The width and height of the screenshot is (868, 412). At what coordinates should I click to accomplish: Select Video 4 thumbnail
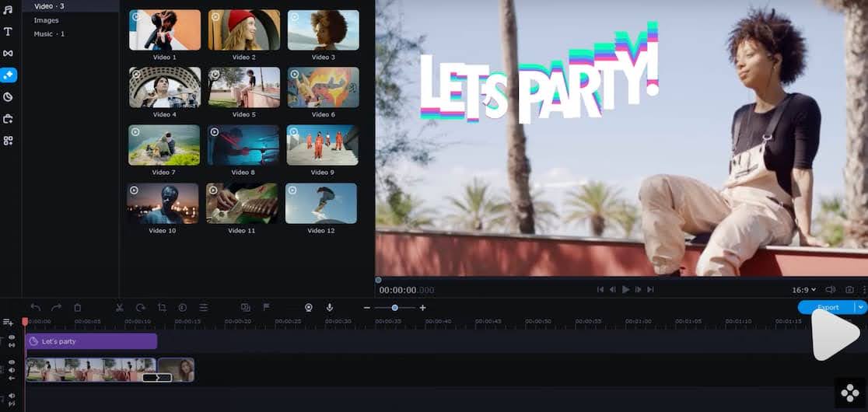[x=165, y=87]
